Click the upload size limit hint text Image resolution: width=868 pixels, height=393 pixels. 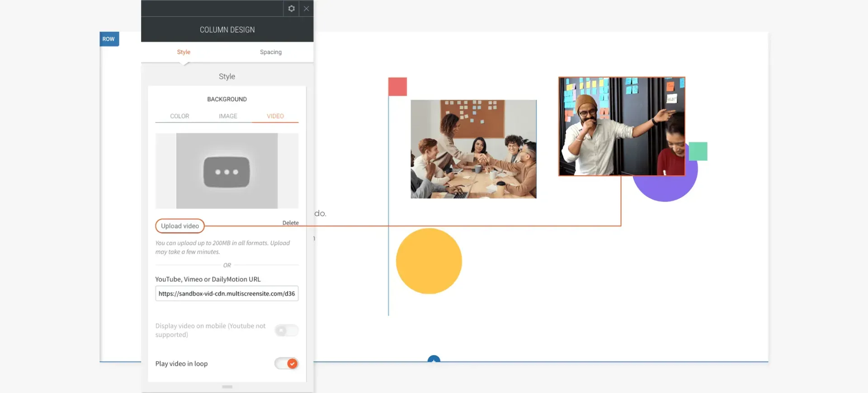[222, 248]
